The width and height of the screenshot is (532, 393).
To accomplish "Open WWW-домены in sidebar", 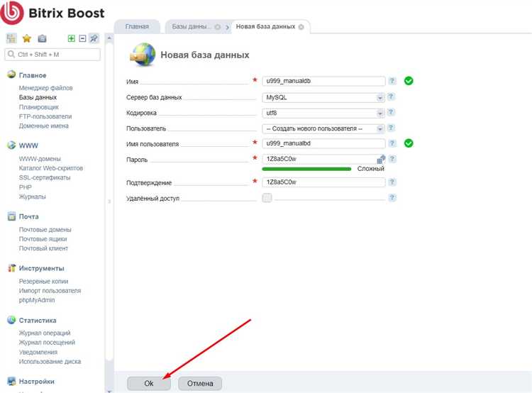I will 40,159.
